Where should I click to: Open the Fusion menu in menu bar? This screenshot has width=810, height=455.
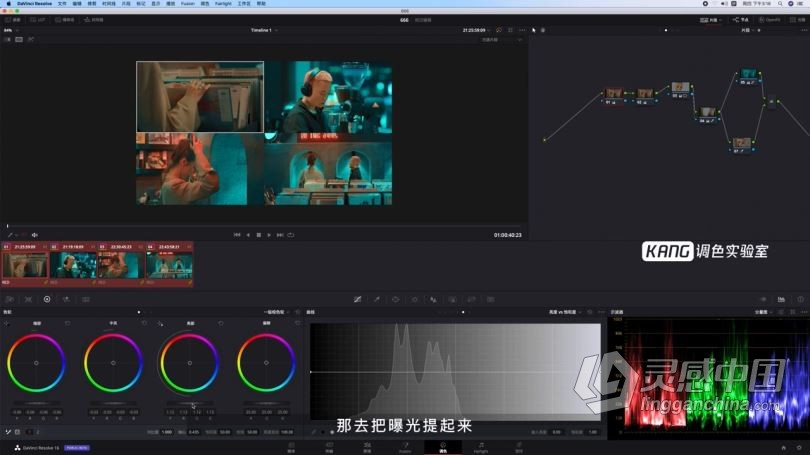pos(188,4)
